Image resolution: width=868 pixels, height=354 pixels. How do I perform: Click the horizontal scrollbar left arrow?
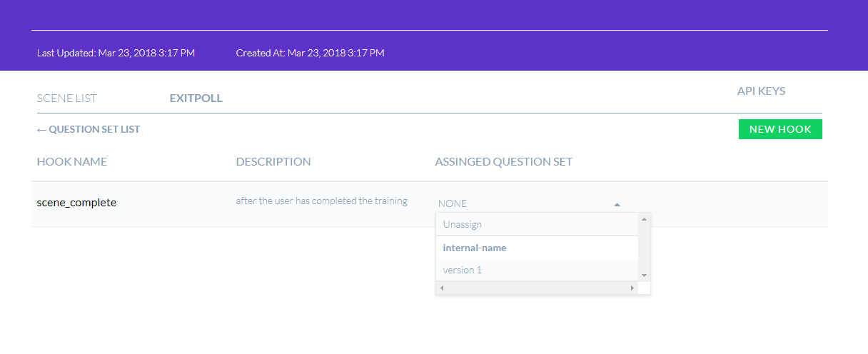coord(442,288)
